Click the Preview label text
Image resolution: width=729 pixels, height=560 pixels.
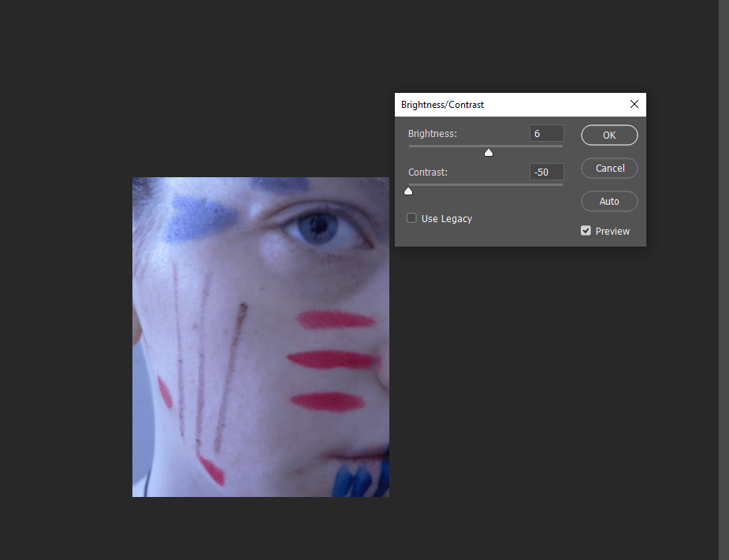[612, 232]
